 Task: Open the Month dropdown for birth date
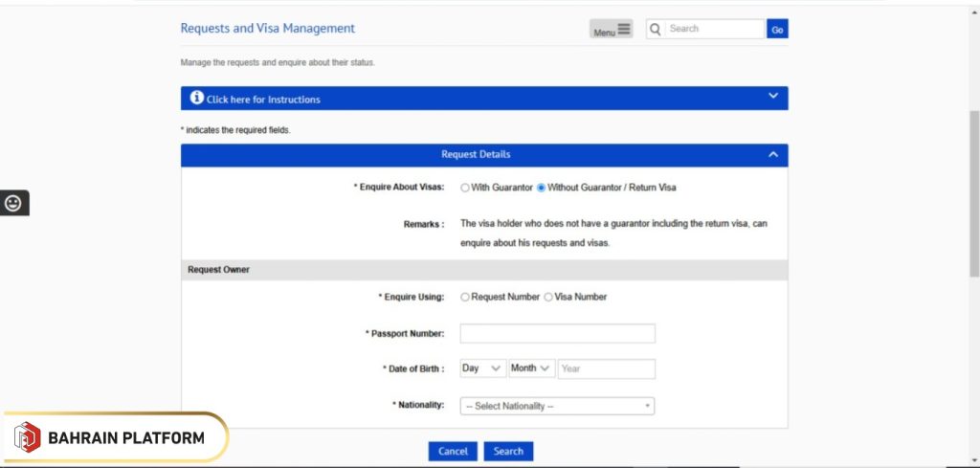tap(532, 368)
